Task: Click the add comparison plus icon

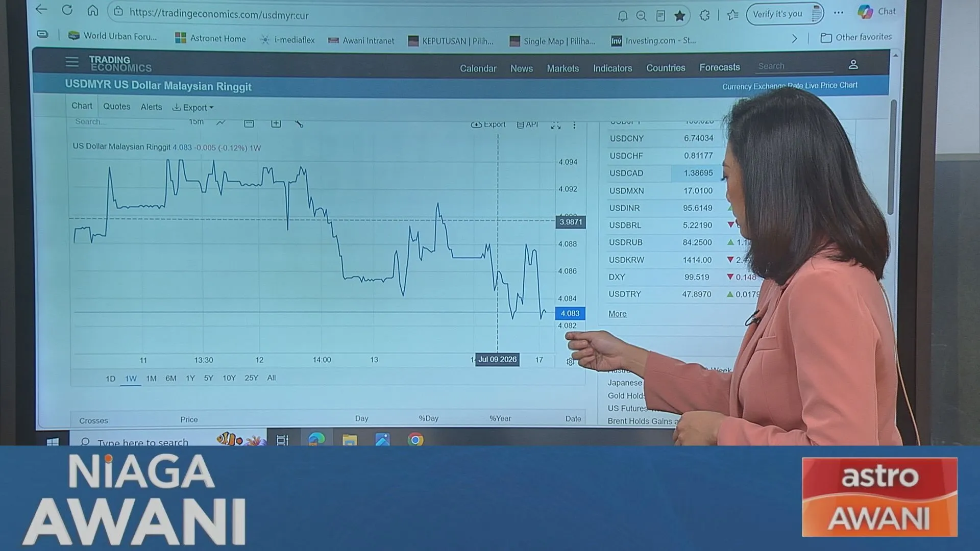Action: [x=276, y=123]
